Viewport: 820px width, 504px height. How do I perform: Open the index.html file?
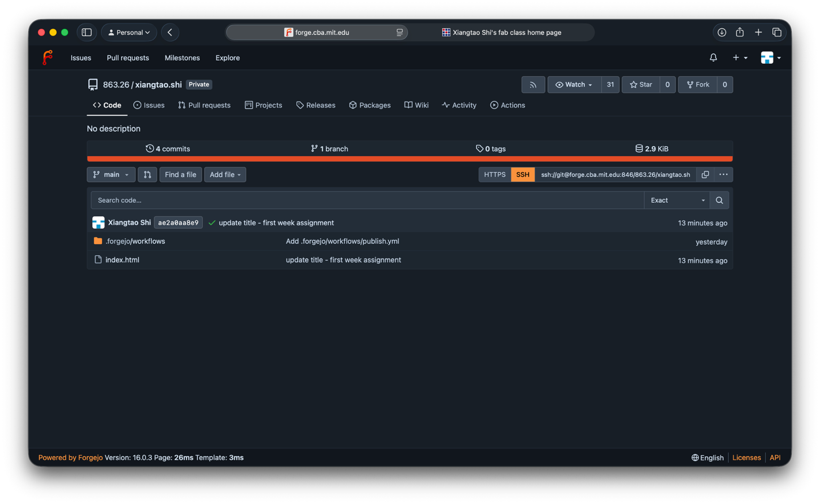tap(122, 260)
